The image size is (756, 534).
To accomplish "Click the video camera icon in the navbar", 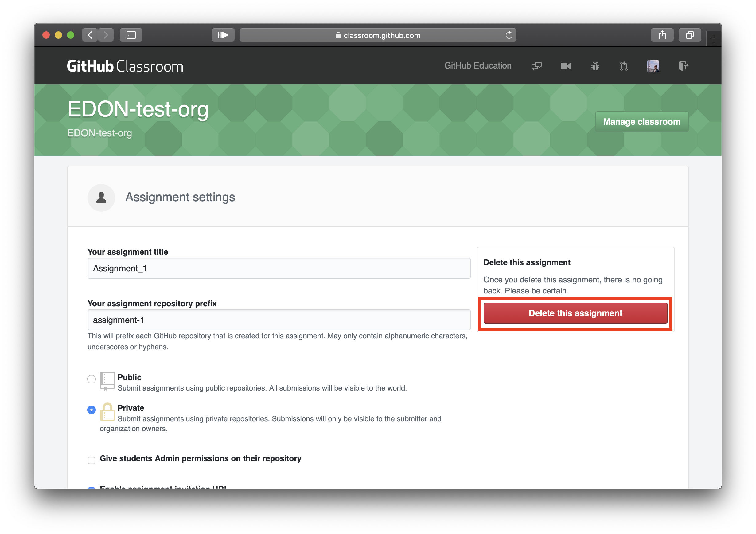I will pyautogui.click(x=566, y=65).
